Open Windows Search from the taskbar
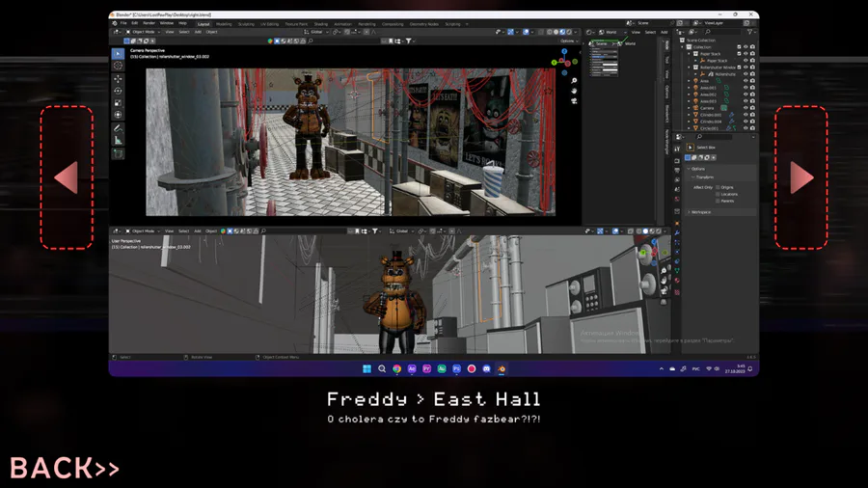The width and height of the screenshot is (868, 488). 382,368
